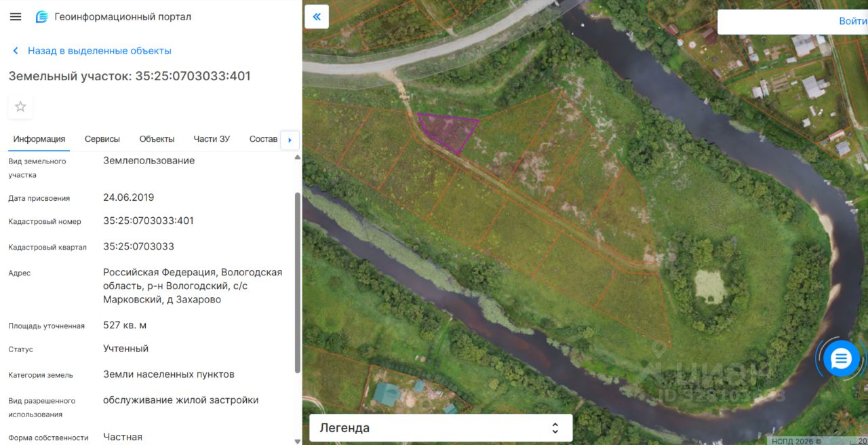Select cadastral quarter value 35:25:0703033
This screenshot has width=868, height=445.
138,246
